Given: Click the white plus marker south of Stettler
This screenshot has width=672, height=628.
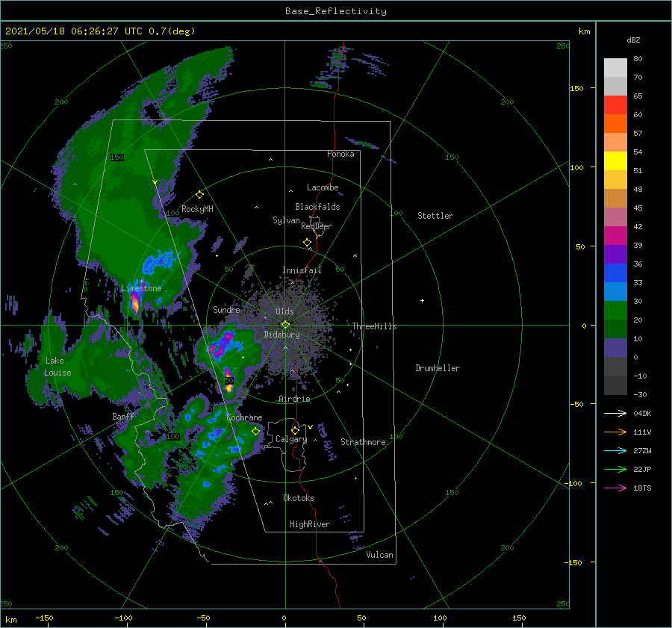Looking at the screenshot, I should coord(422,300).
